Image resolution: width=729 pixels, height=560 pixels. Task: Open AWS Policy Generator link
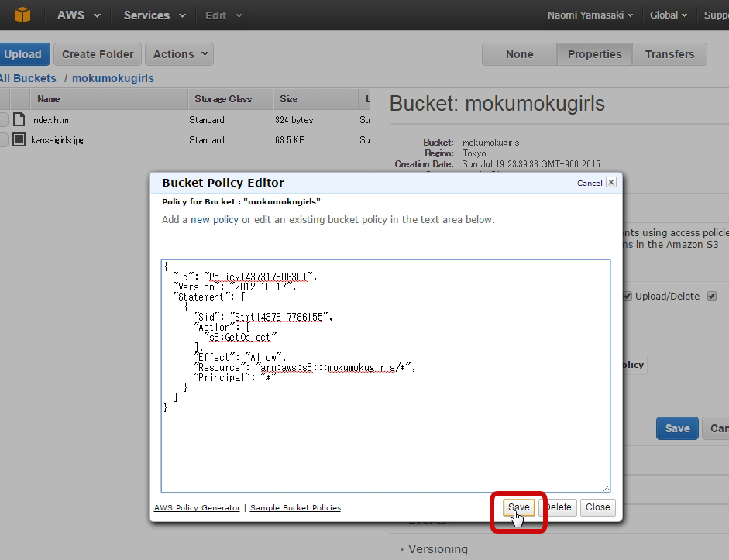tap(197, 507)
